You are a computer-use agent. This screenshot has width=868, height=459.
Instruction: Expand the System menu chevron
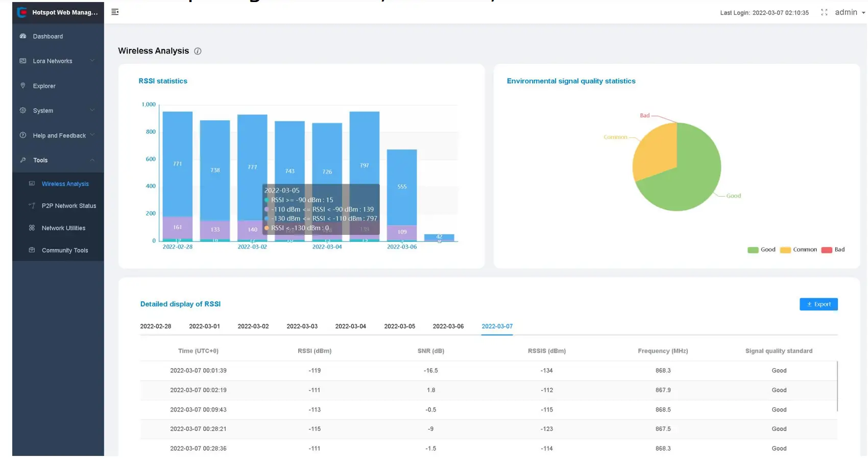point(92,110)
